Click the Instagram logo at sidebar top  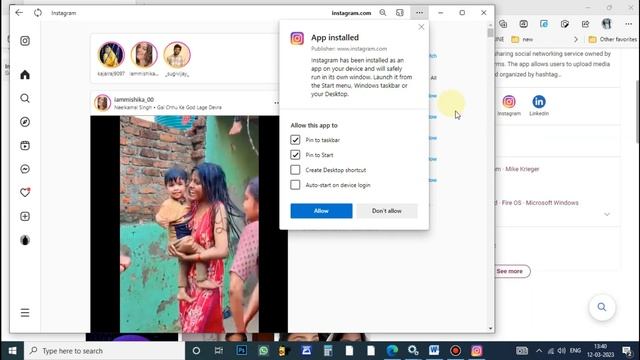click(x=25, y=41)
